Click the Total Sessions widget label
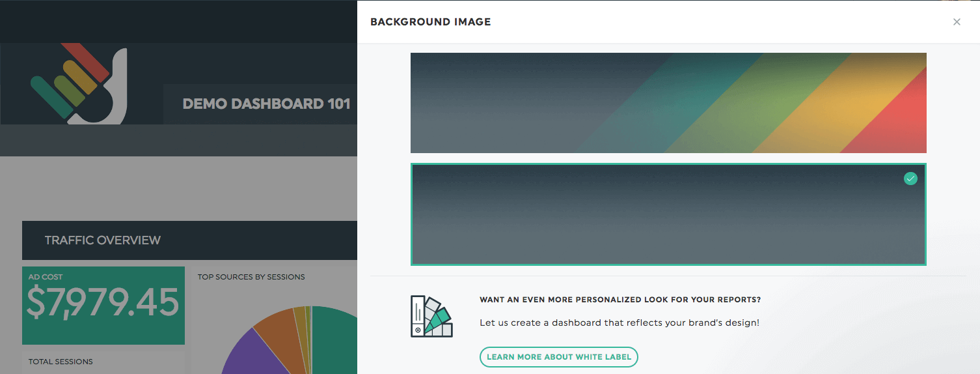This screenshot has height=374, width=980. coord(61,362)
